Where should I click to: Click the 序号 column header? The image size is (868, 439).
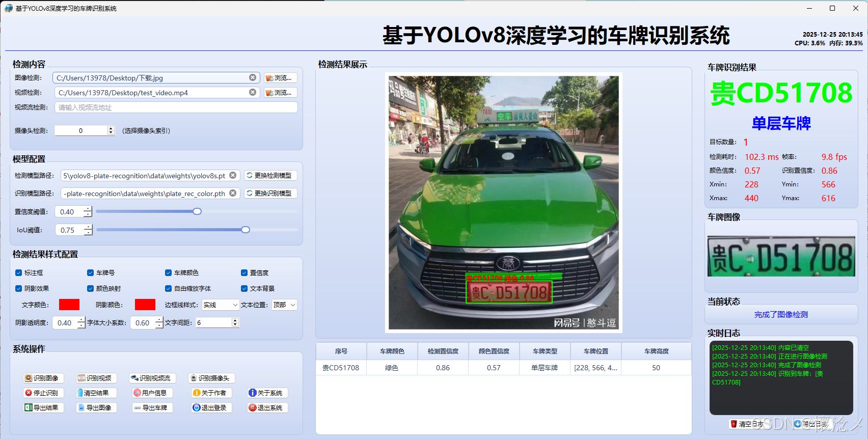click(341, 351)
